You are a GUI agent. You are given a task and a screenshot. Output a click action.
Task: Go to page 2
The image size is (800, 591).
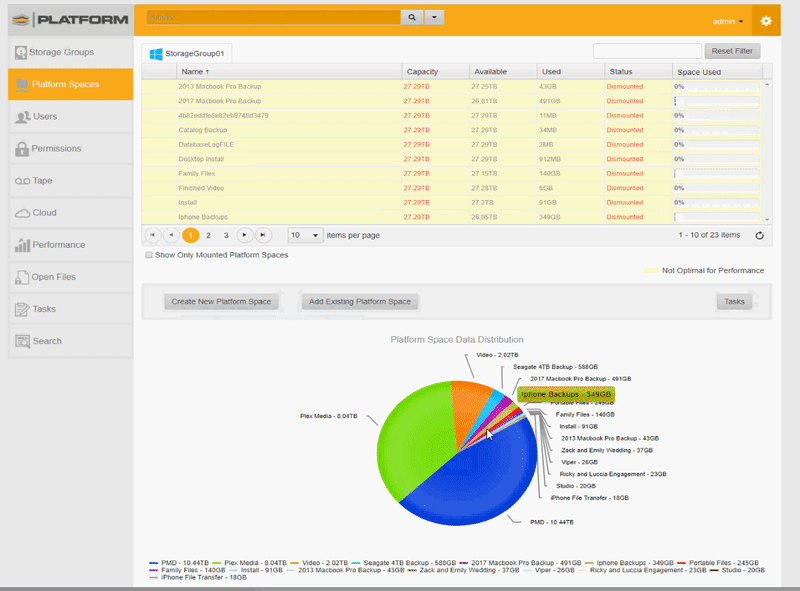pos(208,235)
